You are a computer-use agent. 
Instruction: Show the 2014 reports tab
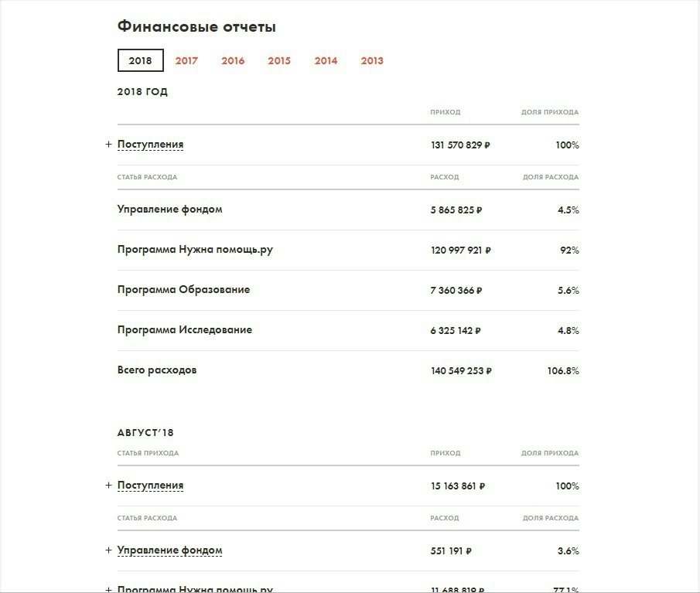pos(326,60)
